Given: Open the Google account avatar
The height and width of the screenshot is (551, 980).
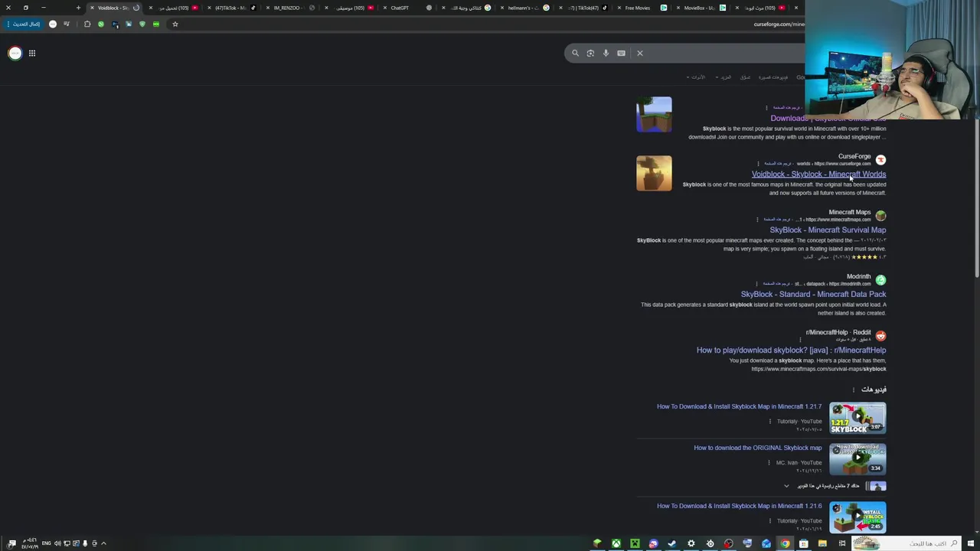Looking at the screenshot, I should tap(15, 53).
